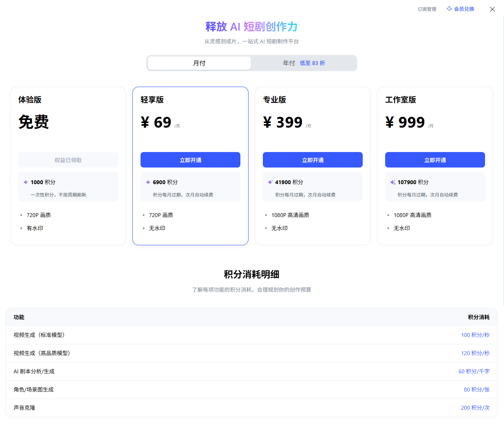Click the 免费 price text
Viewport: 504px width, 424px height.
pyautogui.click(x=34, y=122)
